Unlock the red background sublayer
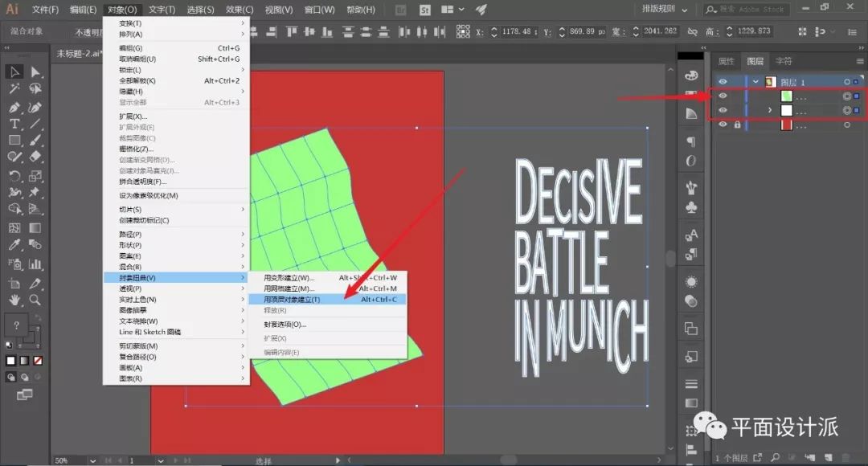868x466 pixels. pos(737,125)
